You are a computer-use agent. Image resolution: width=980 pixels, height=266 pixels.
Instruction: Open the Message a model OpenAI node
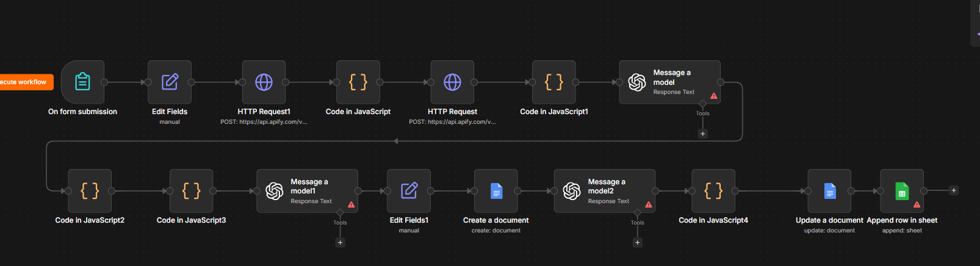(x=669, y=82)
